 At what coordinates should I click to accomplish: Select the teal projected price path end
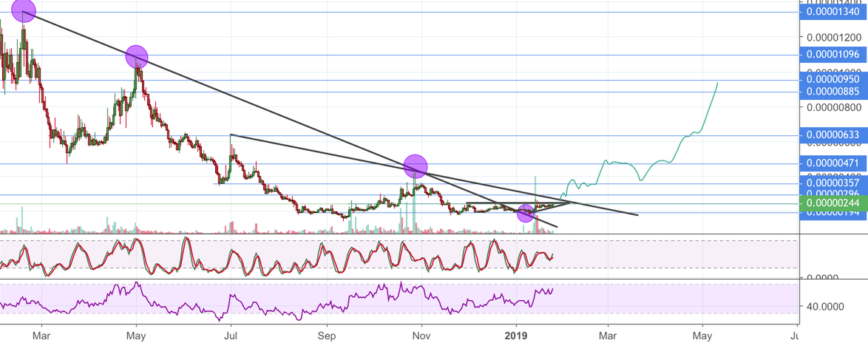[x=717, y=84]
